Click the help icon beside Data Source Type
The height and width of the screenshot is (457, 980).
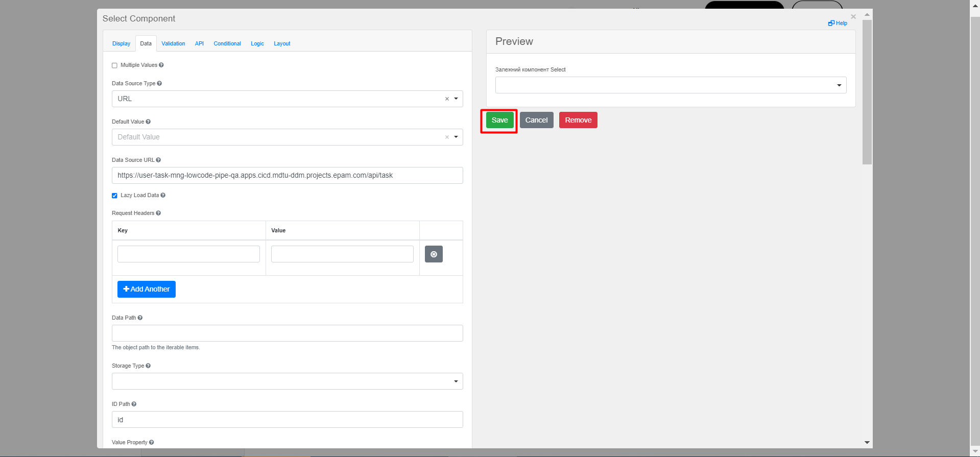(159, 83)
